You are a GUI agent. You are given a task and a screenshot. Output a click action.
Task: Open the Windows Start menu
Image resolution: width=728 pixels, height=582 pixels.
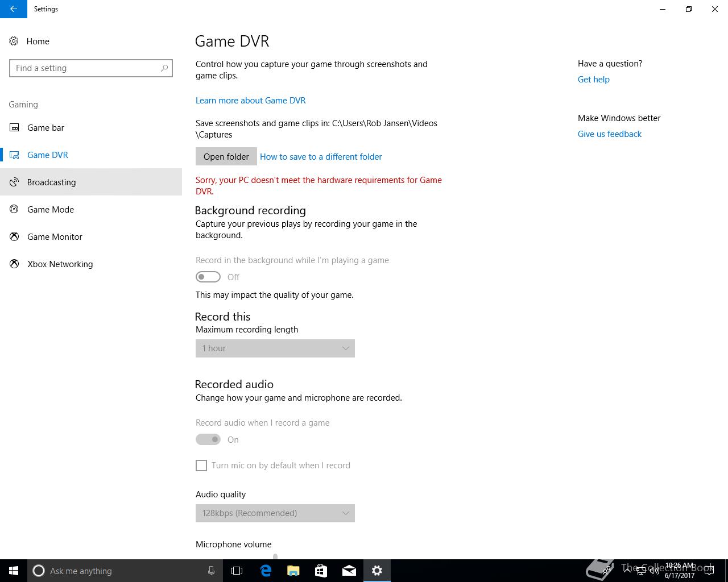[x=14, y=571]
